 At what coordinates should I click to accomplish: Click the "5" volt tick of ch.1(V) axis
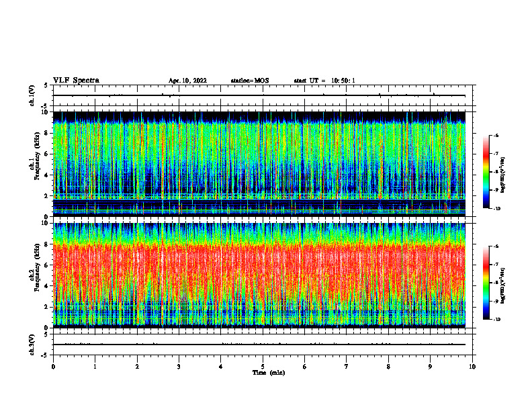tap(46, 86)
